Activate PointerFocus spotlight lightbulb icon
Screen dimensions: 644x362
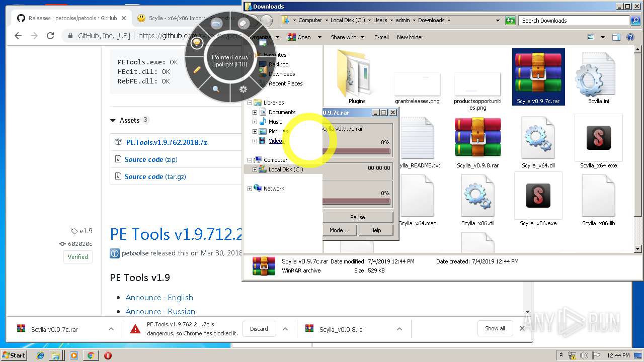(x=197, y=43)
